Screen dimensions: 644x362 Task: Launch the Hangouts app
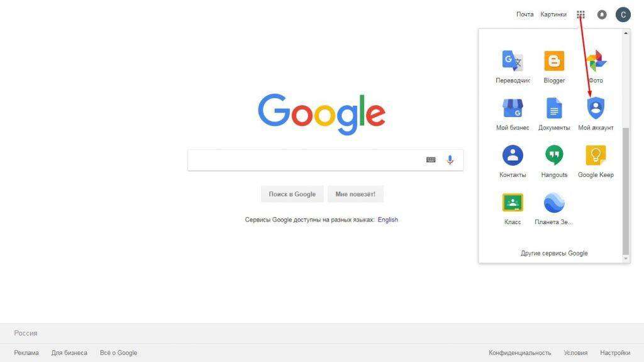tap(554, 156)
